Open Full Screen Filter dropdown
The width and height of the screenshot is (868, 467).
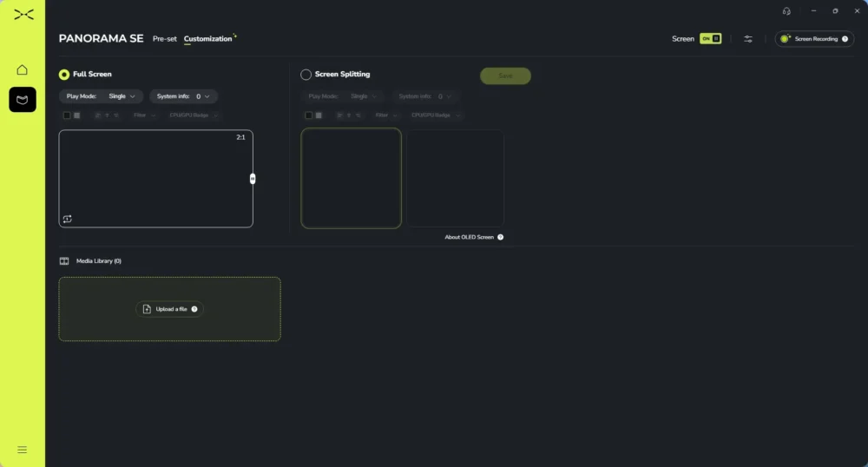point(144,115)
